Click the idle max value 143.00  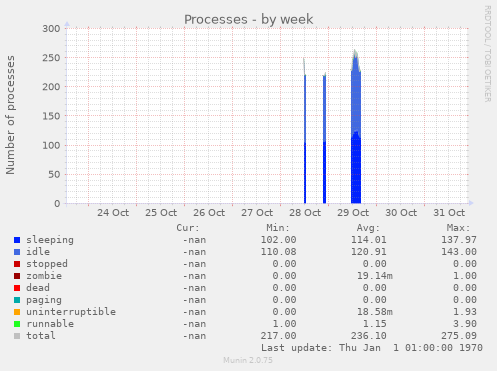pos(459,252)
